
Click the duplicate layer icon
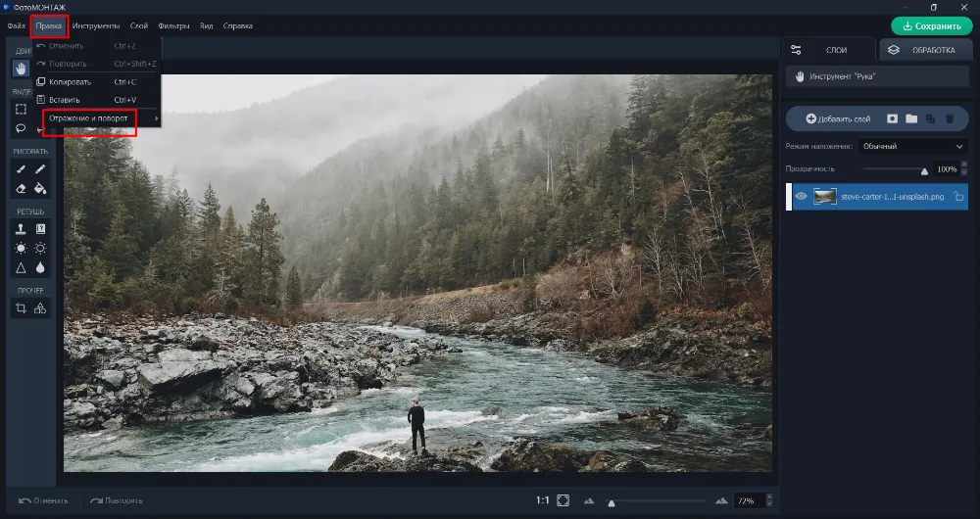tap(931, 118)
